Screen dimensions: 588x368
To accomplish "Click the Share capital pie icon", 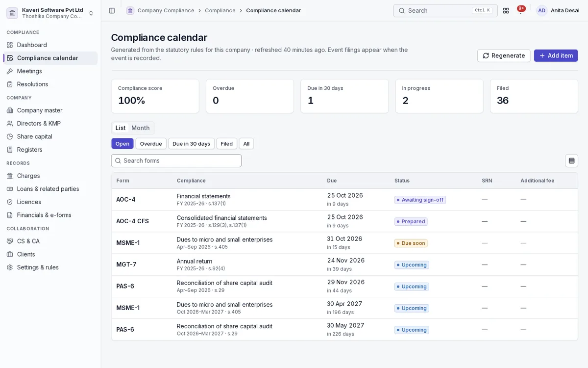I will (10, 136).
